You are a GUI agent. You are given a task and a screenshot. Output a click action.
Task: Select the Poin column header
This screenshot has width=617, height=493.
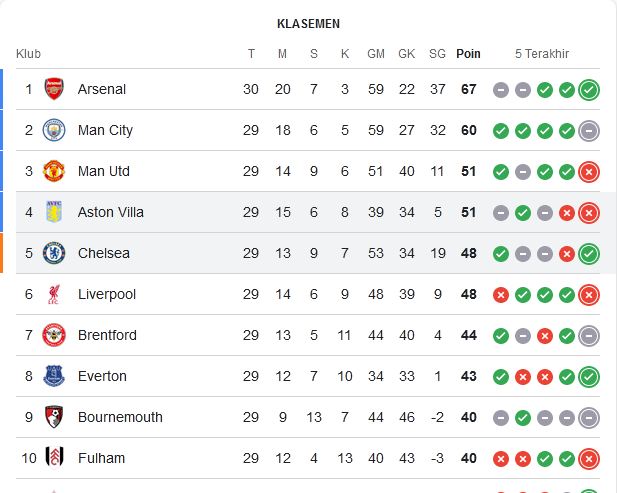[468, 53]
